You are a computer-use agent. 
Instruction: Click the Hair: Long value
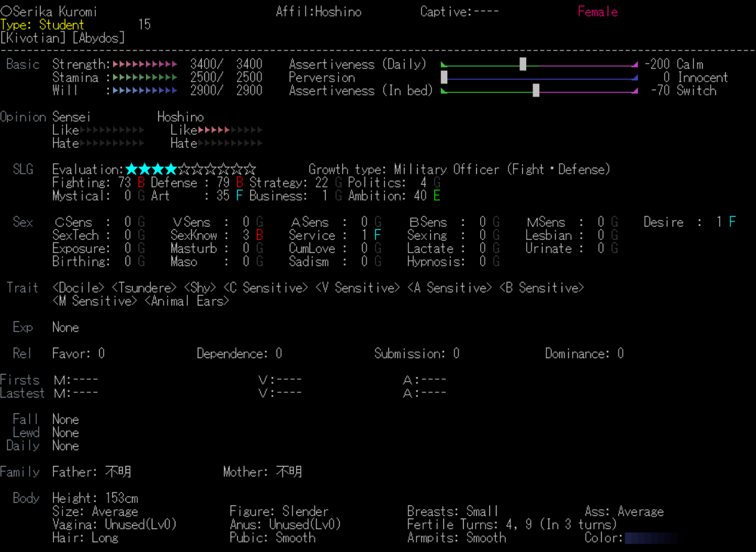click(85, 538)
